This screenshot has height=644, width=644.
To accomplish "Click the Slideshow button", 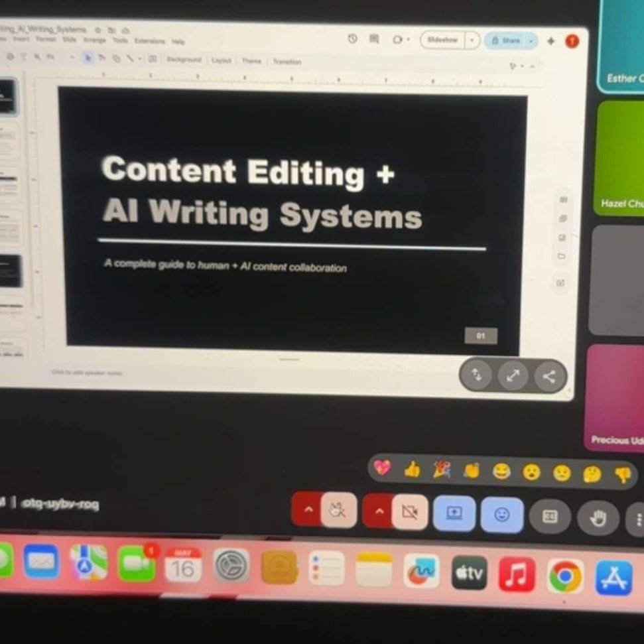I will click(442, 40).
